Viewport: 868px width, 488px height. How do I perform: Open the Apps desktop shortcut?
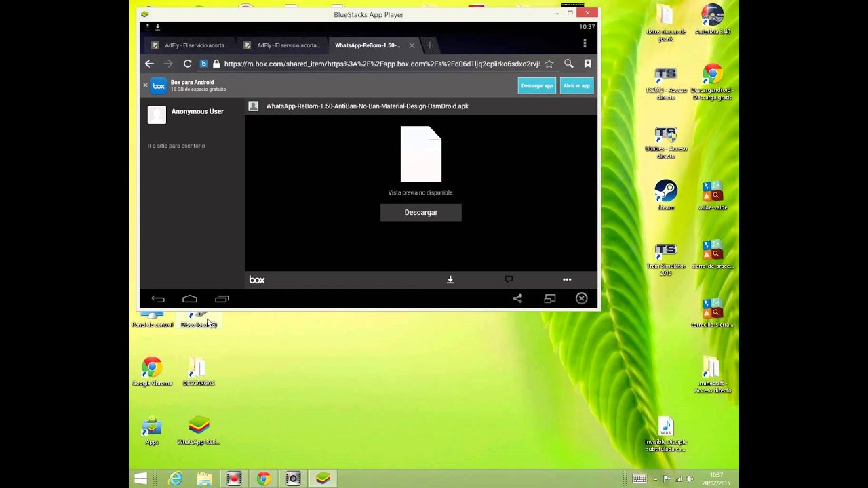coord(152,430)
